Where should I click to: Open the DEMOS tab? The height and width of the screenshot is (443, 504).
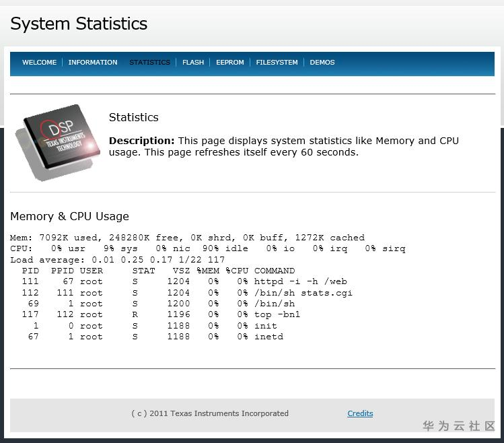[322, 63]
